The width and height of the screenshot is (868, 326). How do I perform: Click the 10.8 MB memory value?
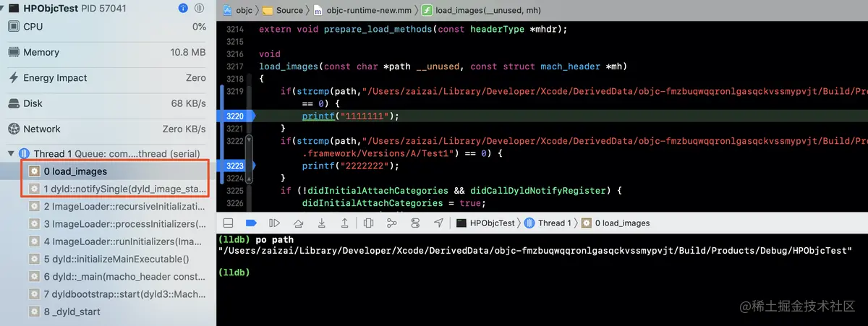click(x=189, y=52)
